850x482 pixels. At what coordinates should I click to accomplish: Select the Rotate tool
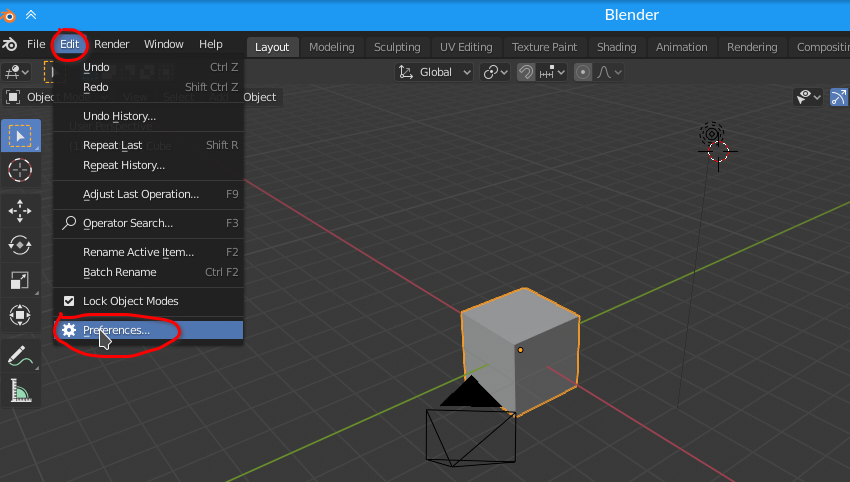21,245
